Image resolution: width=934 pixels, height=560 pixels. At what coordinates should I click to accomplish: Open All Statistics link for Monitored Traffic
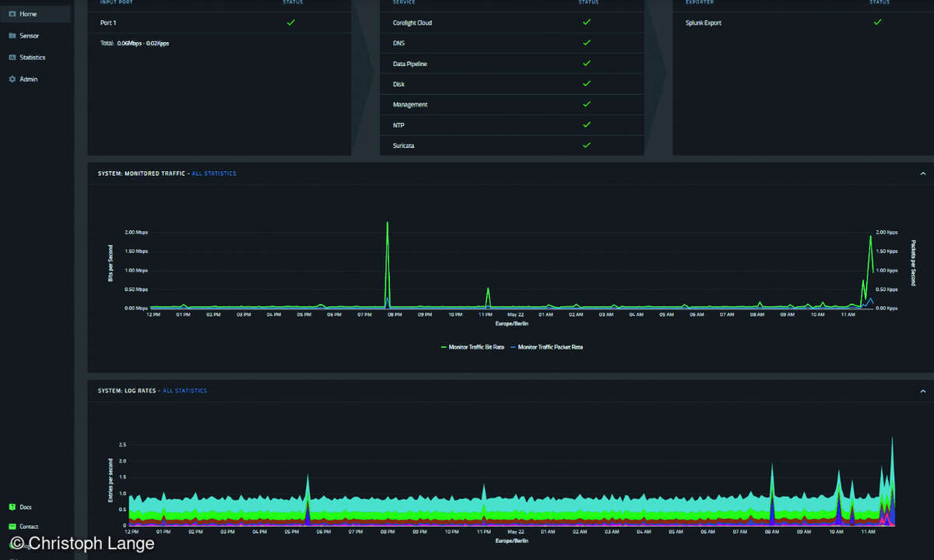click(x=214, y=173)
